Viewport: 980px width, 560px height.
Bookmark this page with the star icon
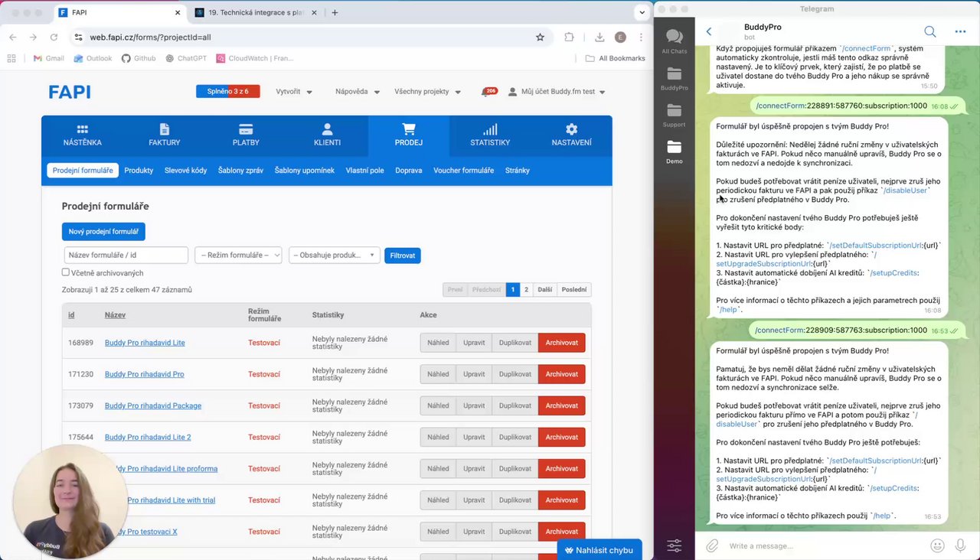[x=540, y=37]
